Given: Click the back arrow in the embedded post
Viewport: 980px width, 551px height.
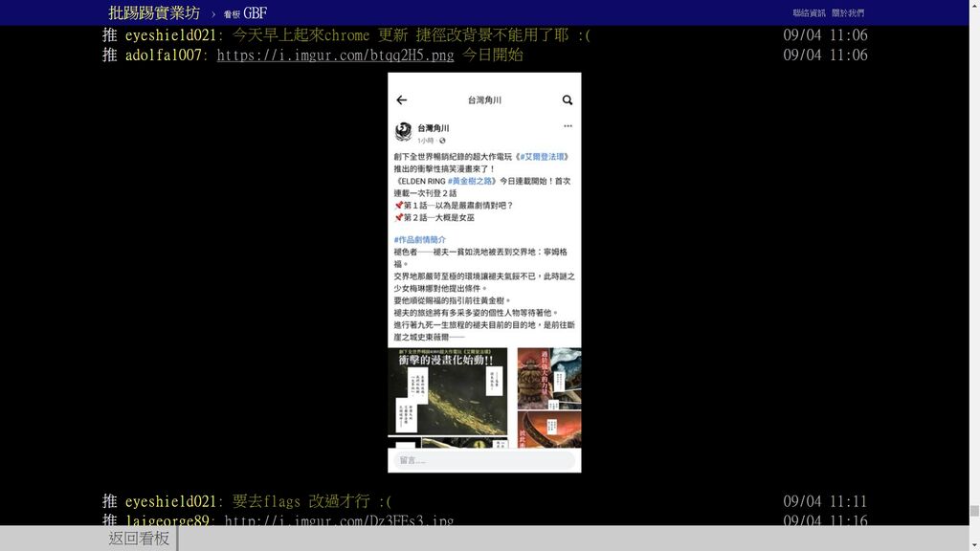Looking at the screenshot, I should tap(401, 99).
